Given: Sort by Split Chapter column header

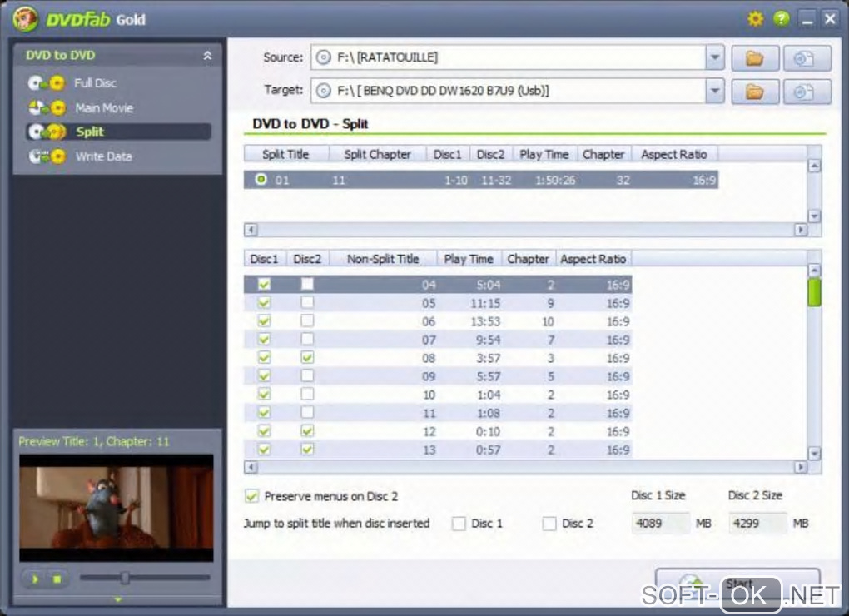Looking at the screenshot, I should coord(377,154).
